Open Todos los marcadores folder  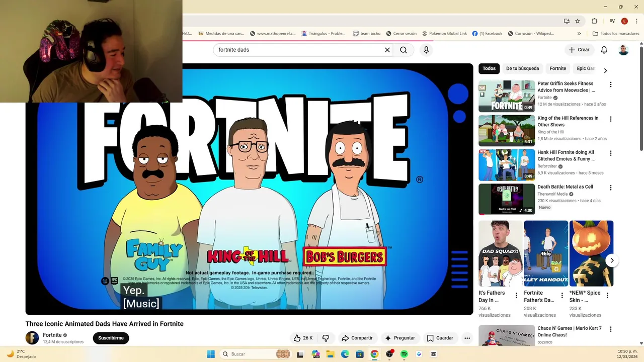616,34
